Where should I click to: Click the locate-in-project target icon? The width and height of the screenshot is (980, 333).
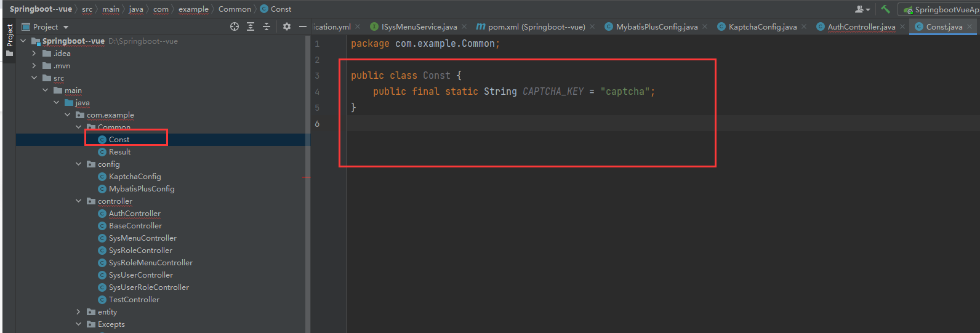(235, 26)
